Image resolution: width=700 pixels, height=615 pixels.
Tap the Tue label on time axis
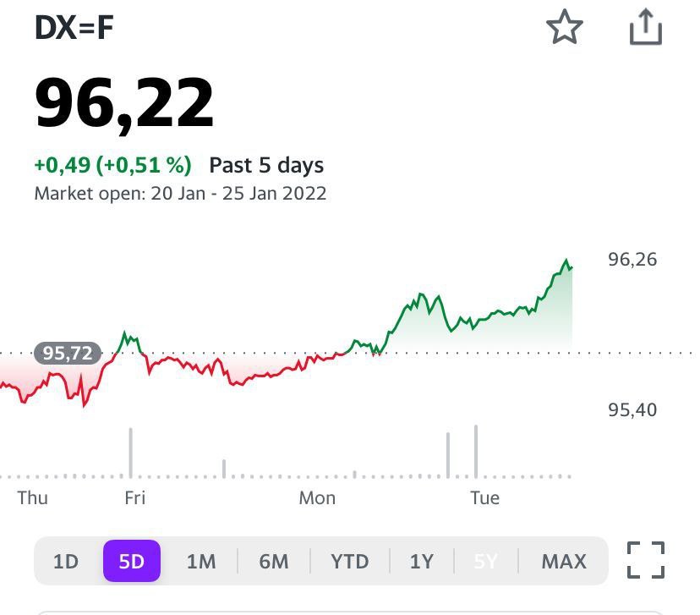[484, 497]
